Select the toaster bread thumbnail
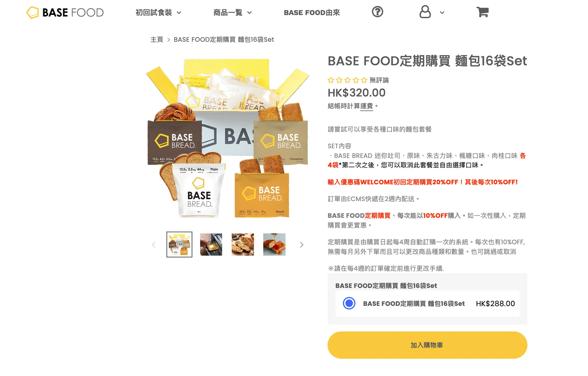 coord(211,244)
